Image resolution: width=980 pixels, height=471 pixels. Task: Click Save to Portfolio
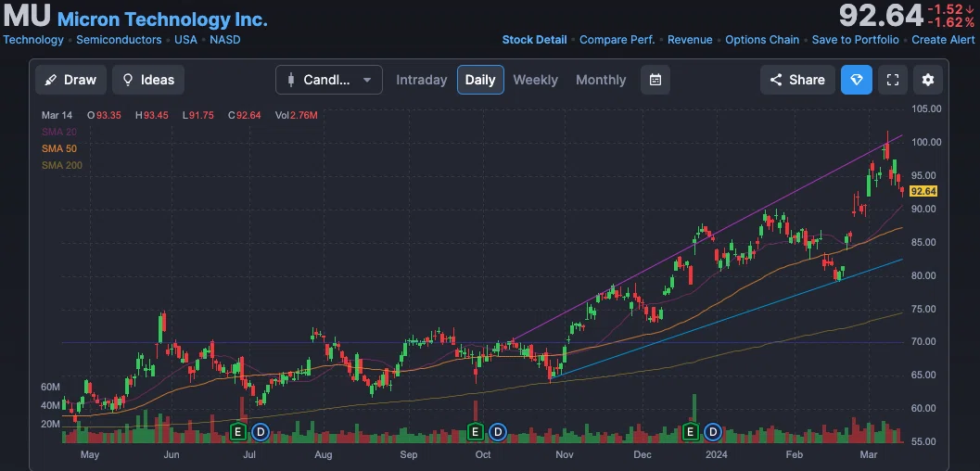coord(855,40)
